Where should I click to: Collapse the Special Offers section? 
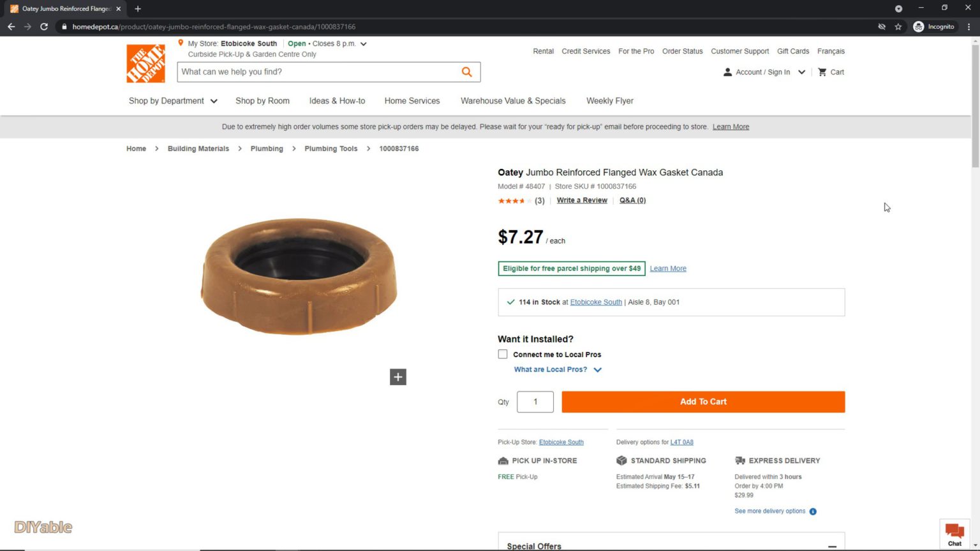coord(832,547)
